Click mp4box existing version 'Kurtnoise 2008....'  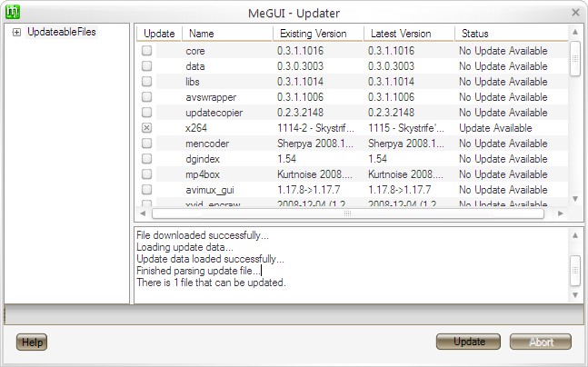pyautogui.click(x=314, y=174)
